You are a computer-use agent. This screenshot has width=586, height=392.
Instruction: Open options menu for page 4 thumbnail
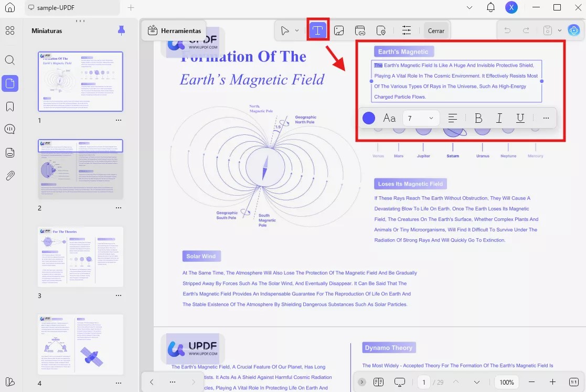pos(119,383)
